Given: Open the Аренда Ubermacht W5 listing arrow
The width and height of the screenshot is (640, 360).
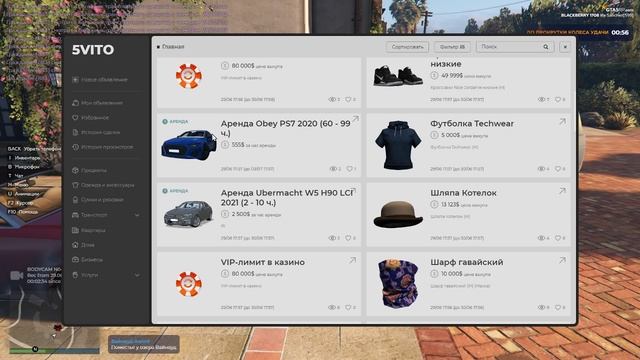Looking at the screenshot, I should (353, 191).
